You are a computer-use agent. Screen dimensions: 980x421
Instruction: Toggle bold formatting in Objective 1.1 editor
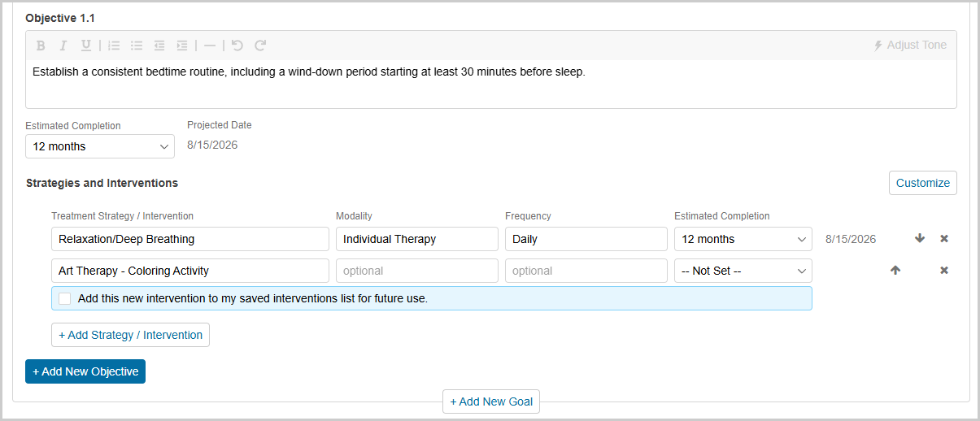pyautogui.click(x=41, y=46)
